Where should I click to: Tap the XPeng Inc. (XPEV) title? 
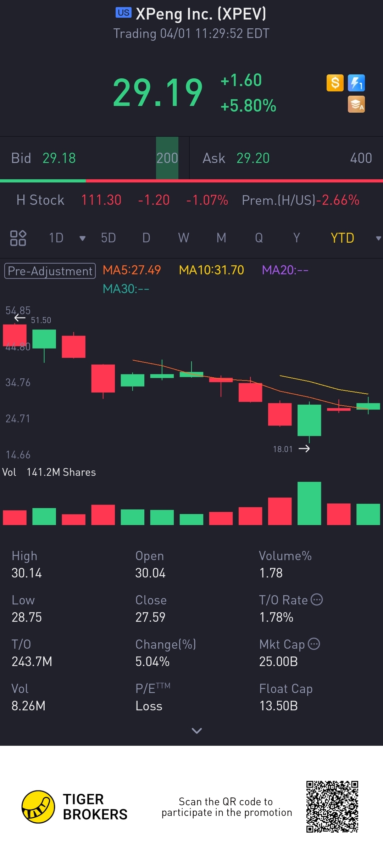click(x=201, y=14)
